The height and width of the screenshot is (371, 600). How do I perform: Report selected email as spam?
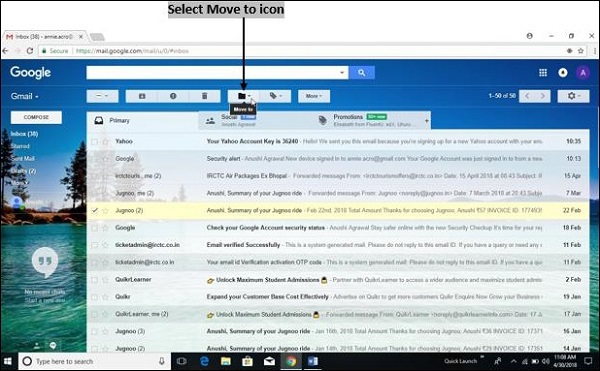point(173,96)
